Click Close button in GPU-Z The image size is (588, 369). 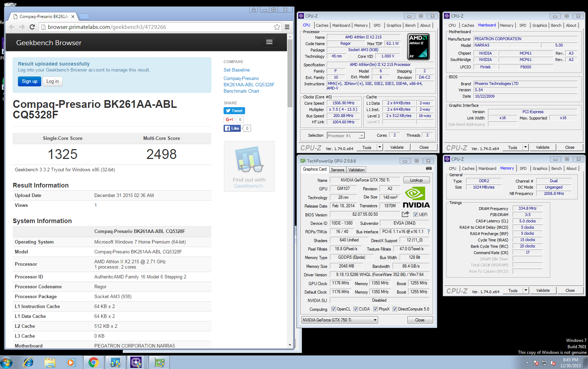click(420, 320)
